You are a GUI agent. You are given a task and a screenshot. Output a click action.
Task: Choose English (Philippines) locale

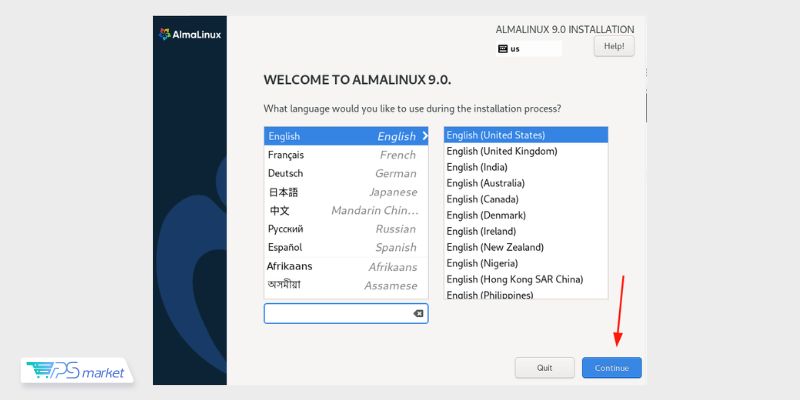[526, 294]
